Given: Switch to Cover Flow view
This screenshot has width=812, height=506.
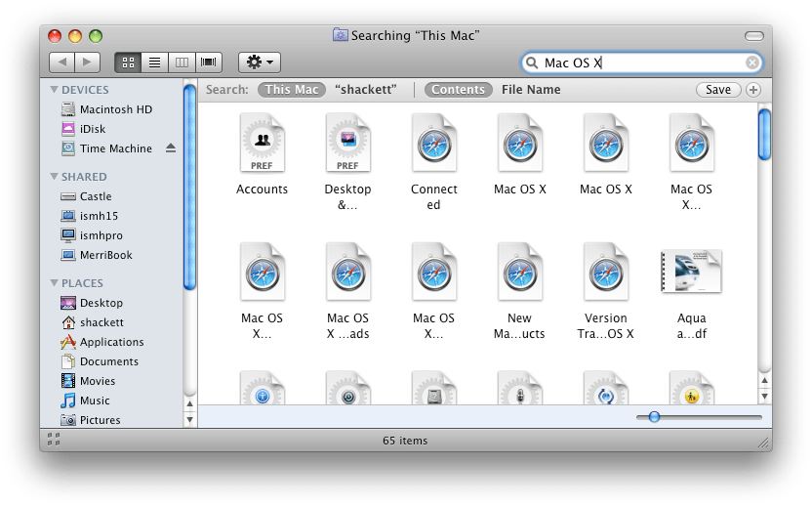Looking at the screenshot, I should (207, 63).
